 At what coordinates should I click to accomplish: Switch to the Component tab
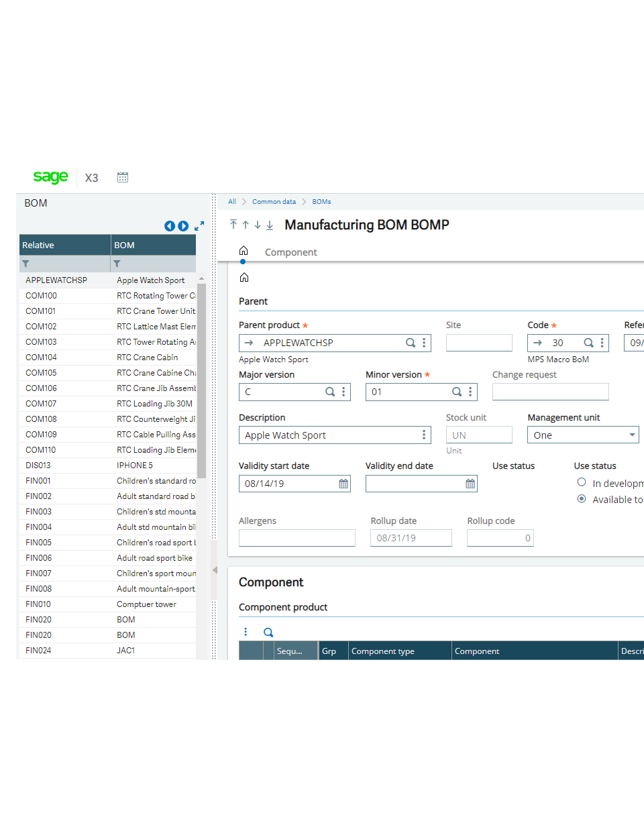(x=290, y=252)
